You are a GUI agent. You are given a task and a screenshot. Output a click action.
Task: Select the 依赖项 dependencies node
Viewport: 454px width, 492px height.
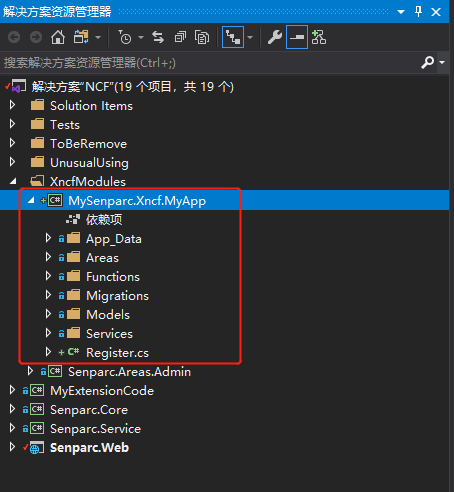(x=104, y=220)
